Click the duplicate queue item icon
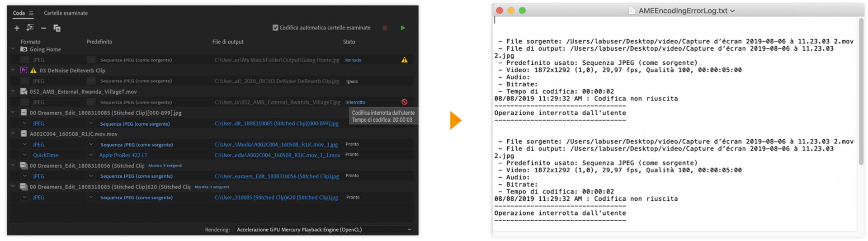The image size is (868, 241). click(x=57, y=28)
